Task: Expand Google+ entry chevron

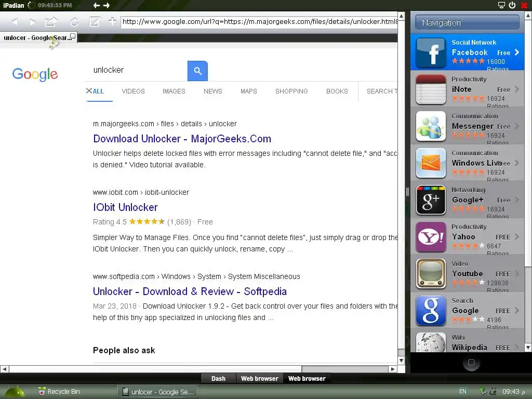Action: [x=517, y=200]
